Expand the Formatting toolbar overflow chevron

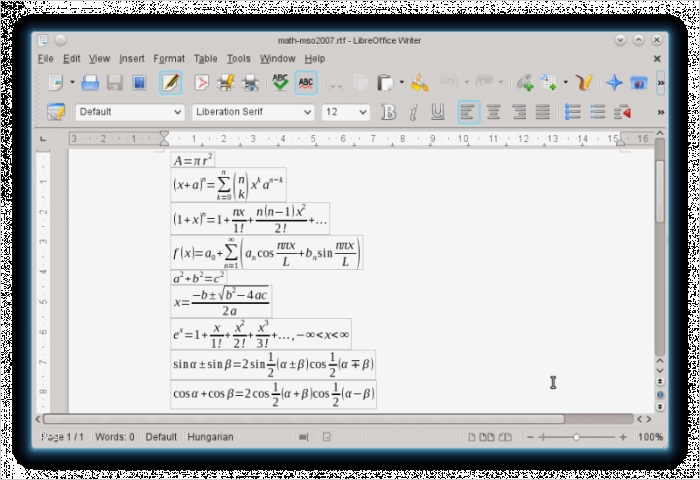[661, 112]
